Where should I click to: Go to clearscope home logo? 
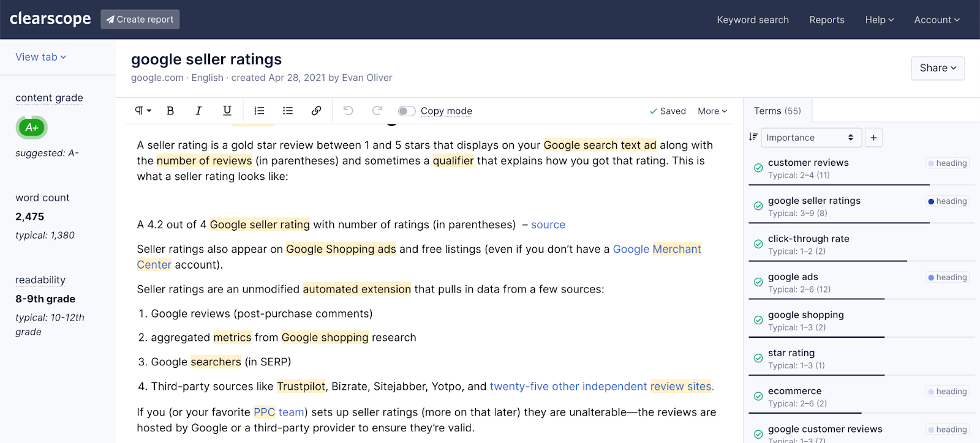coord(50,19)
